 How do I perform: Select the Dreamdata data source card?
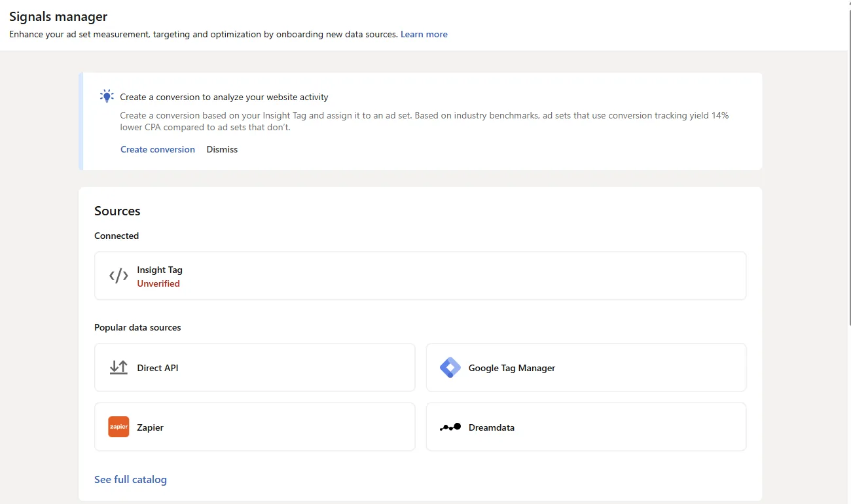[586, 427]
